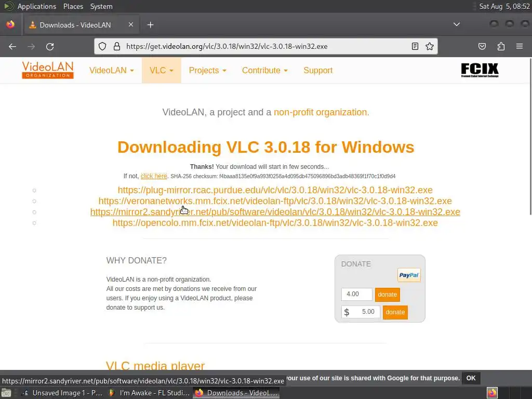The image size is (532, 399).
Task: Reload the current page
Action: [50, 46]
